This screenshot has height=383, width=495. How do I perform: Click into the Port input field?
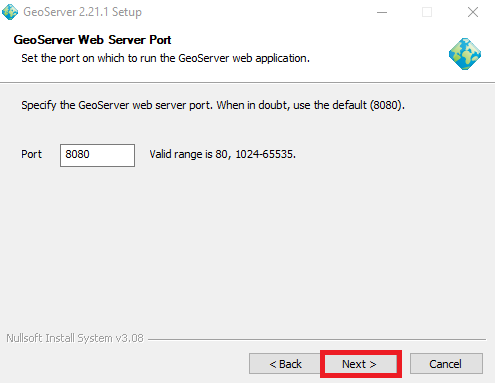point(97,155)
